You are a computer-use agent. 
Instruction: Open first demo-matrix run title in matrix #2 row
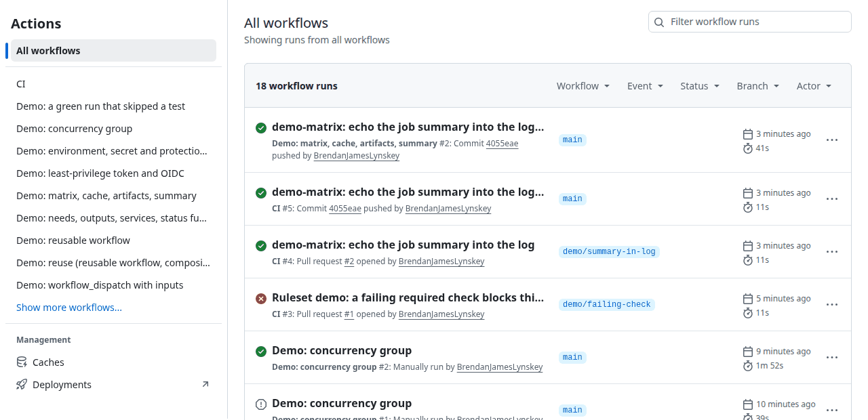pos(408,127)
